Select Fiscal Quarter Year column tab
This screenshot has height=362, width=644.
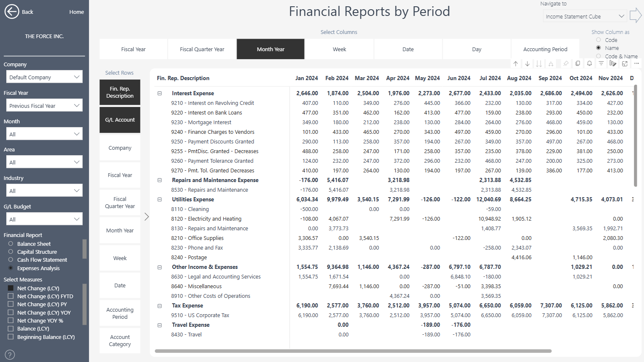(202, 49)
